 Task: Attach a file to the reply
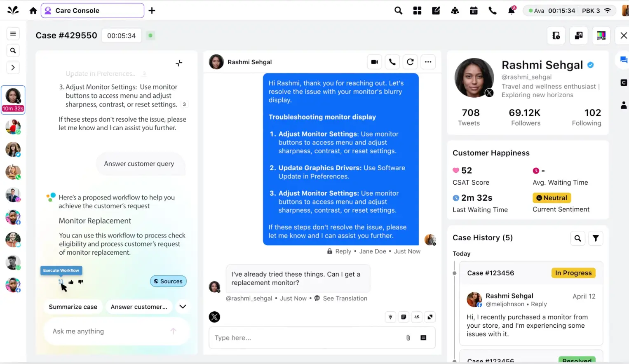[x=408, y=337]
